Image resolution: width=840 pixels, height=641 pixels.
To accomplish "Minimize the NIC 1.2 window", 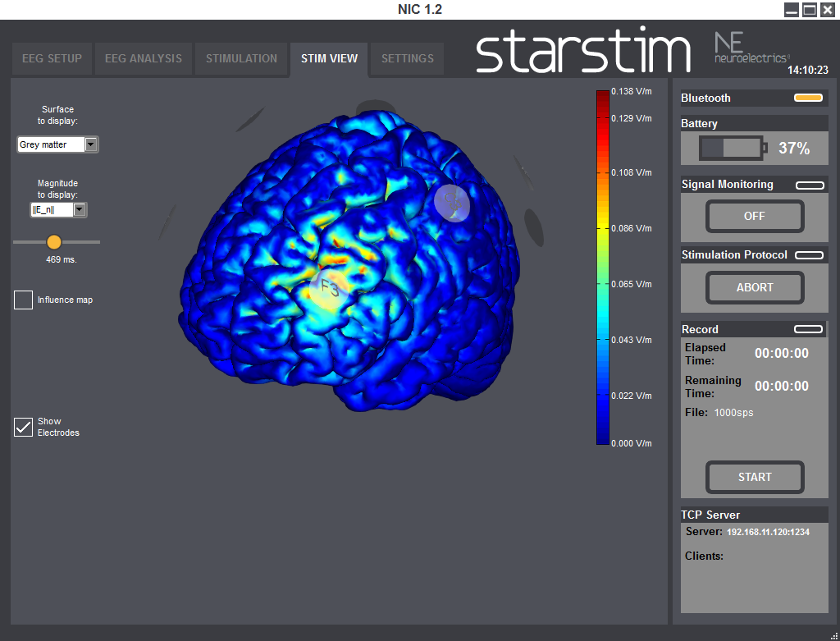I will (x=792, y=10).
